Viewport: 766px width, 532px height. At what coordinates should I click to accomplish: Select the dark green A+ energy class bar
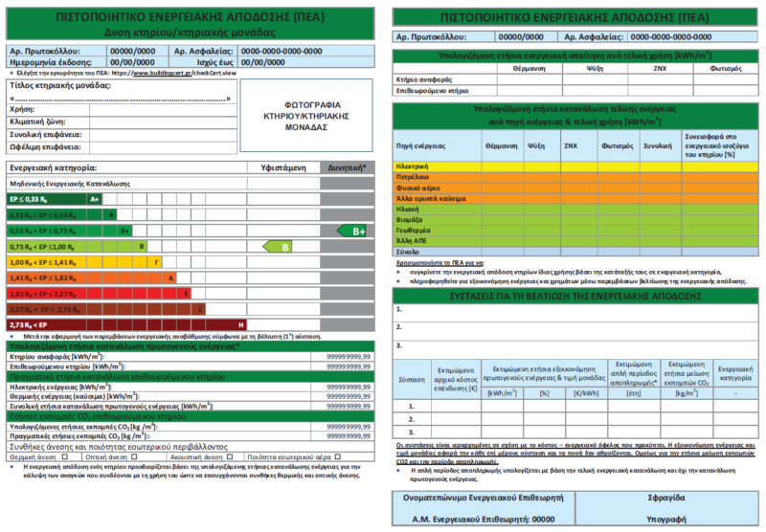(x=54, y=199)
